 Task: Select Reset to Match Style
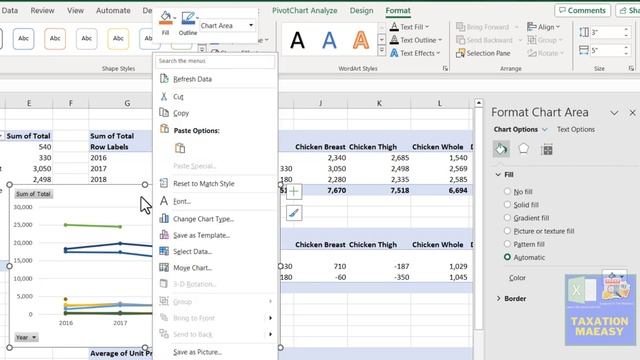[204, 184]
